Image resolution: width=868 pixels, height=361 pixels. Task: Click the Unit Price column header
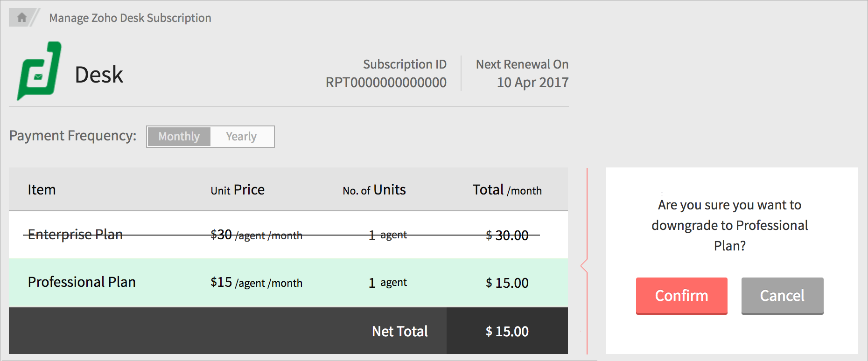238,190
